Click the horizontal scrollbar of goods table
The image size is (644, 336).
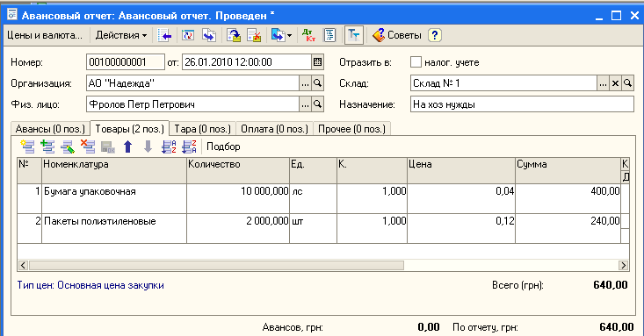pos(216,266)
